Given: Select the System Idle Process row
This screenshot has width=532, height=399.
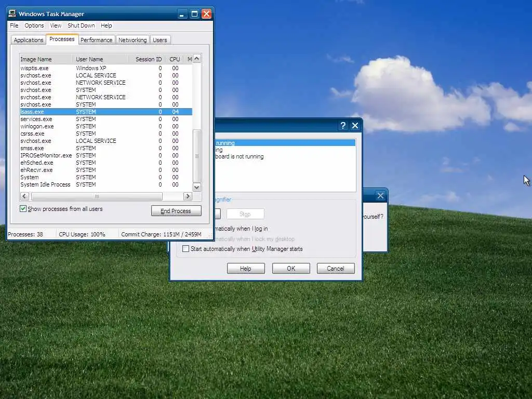Looking at the screenshot, I should click(x=106, y=184).
